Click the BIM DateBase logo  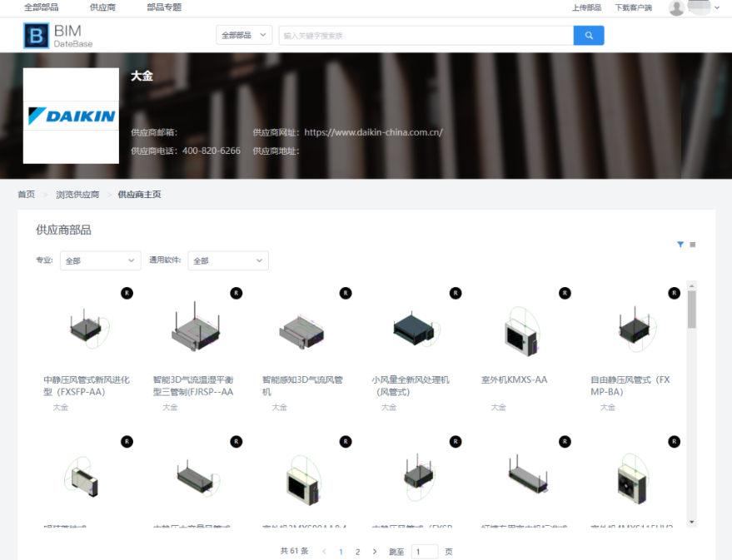pos(58,36)
